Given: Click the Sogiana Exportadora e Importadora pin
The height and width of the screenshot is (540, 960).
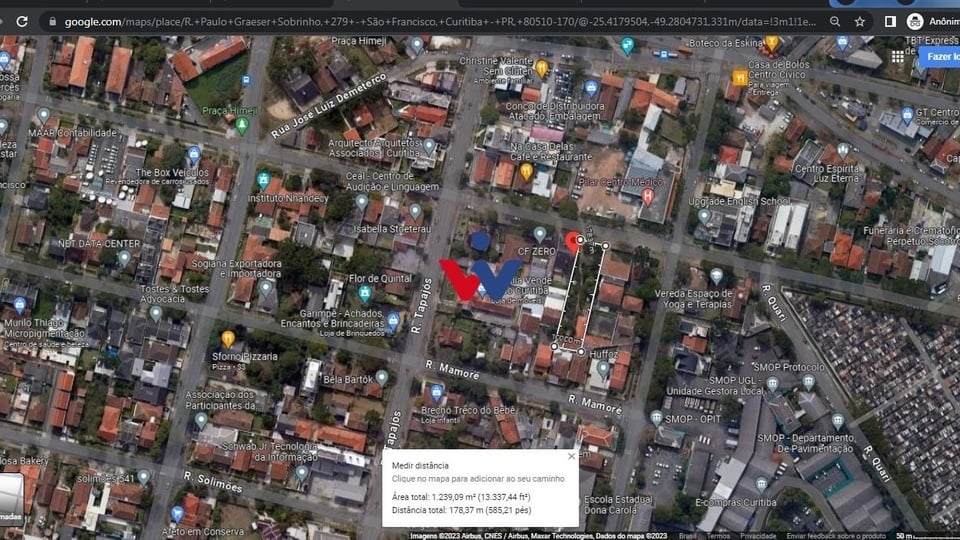Looking at the screenshot, I should point(265,288).
